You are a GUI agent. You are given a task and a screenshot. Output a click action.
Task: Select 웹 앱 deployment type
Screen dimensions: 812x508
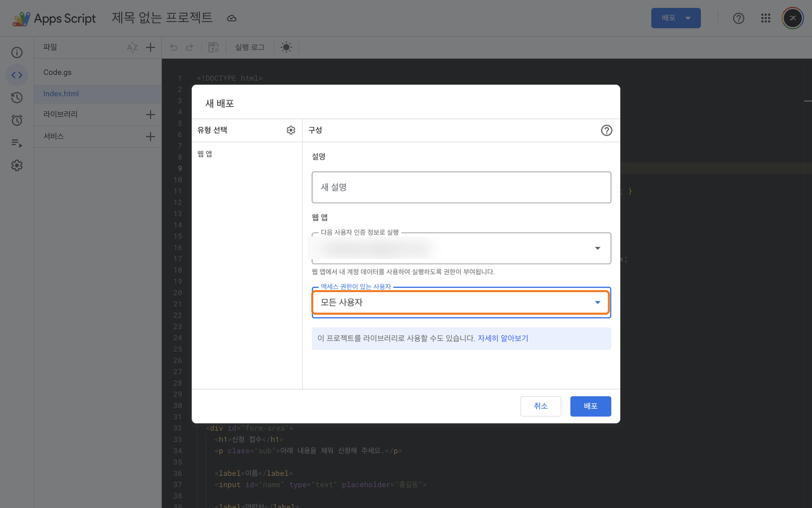coord(205,154)
